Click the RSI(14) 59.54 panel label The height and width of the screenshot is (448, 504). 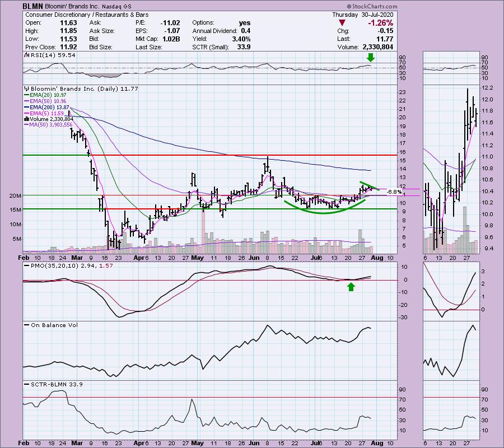pos(53,55)
